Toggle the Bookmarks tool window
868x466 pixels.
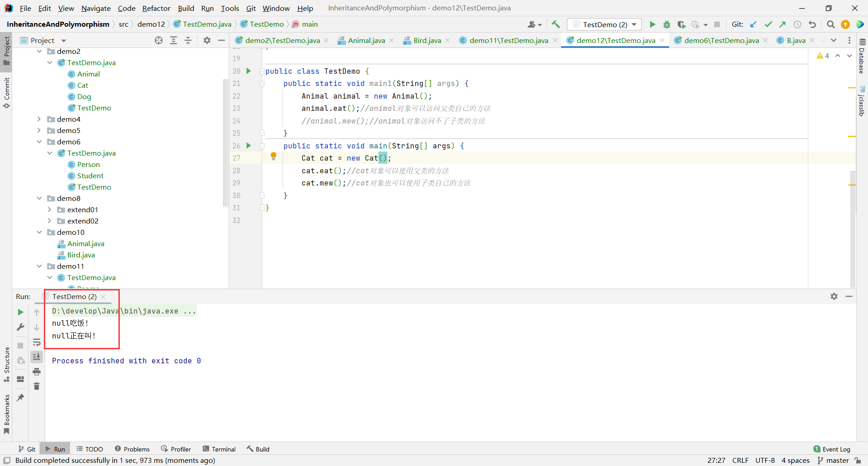[x=7, y=414]
